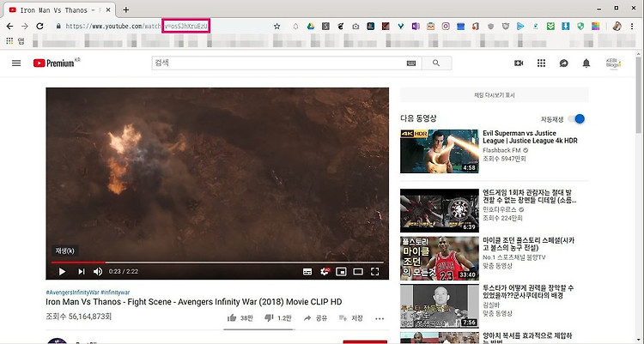Open more actions ellipsis under video
This screenshot has width=644, height=344.
click(380, 318)
